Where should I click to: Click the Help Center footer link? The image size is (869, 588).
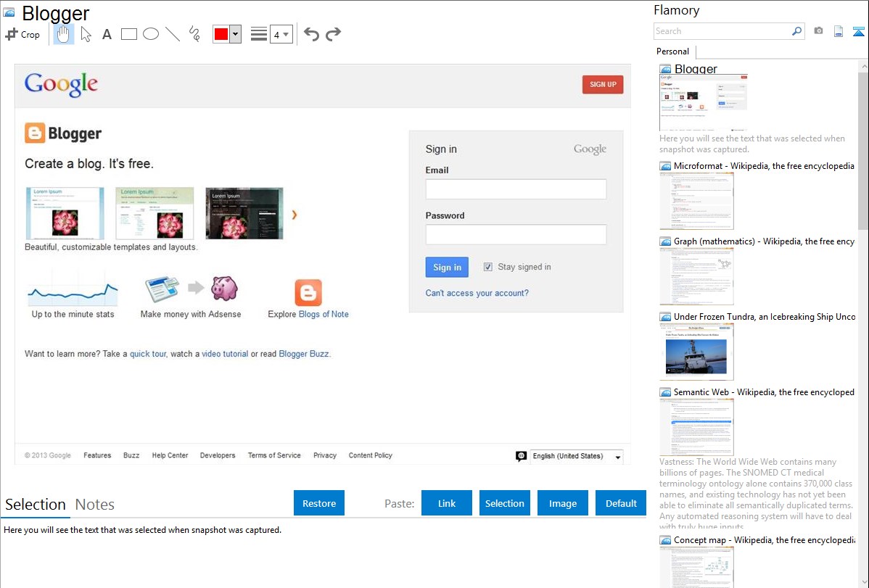click(x=170, y=455)
